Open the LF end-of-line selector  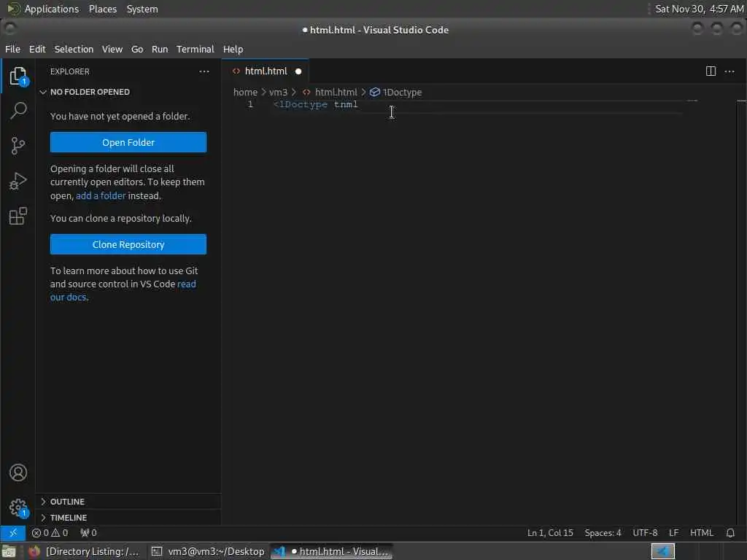tap(673, 533)
